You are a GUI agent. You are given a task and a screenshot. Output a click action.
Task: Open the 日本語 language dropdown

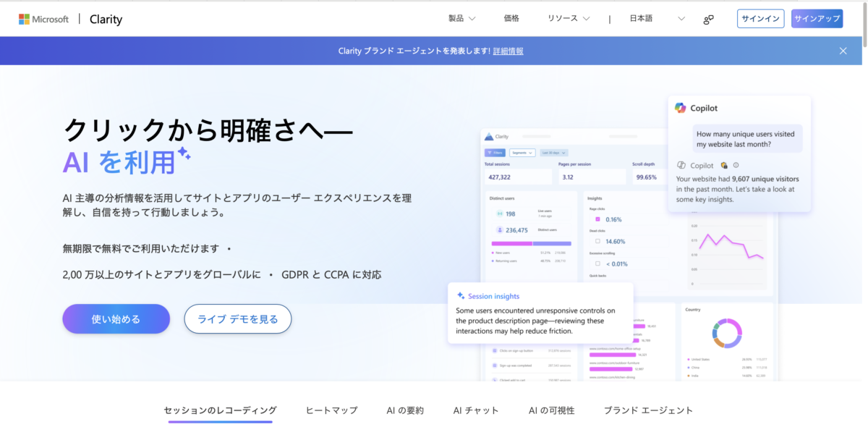tap(657, 19)
